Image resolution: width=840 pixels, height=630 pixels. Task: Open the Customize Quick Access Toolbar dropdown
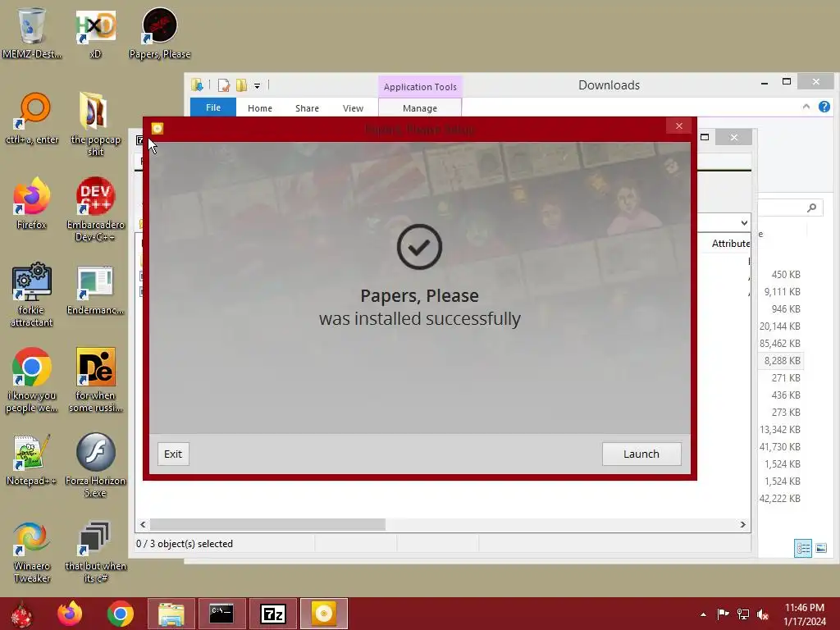point(257,85)
